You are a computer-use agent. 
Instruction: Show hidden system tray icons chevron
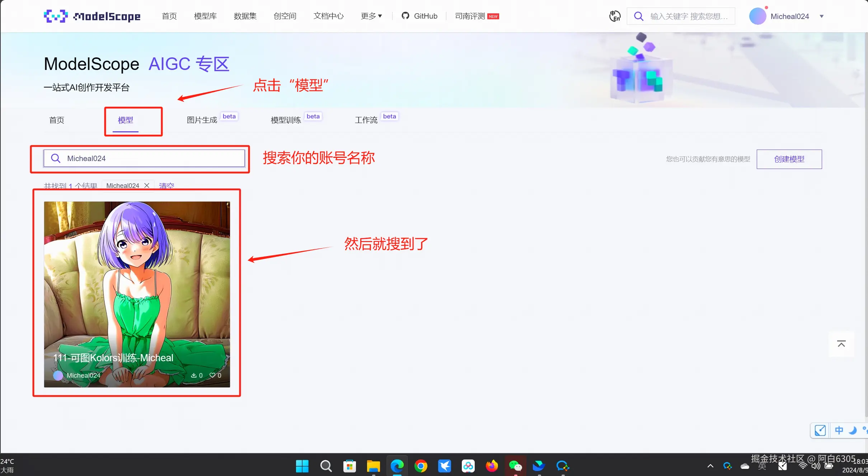(710, 466)
